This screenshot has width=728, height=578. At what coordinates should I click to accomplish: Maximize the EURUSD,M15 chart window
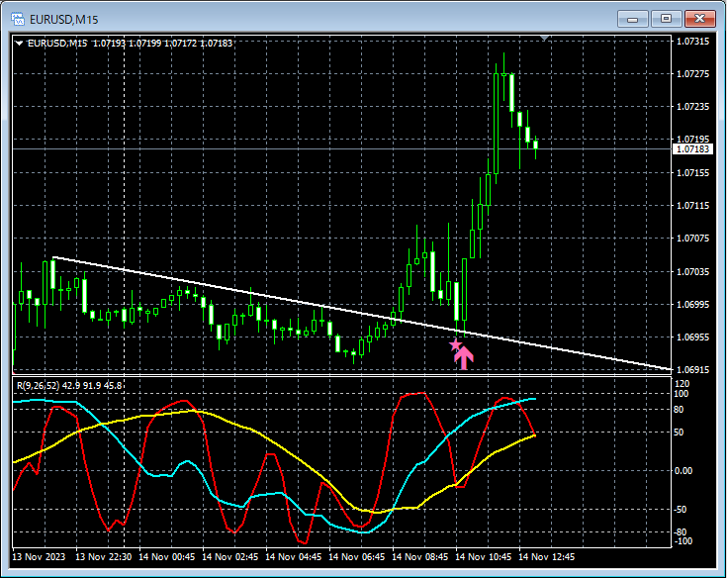(666, 19)
